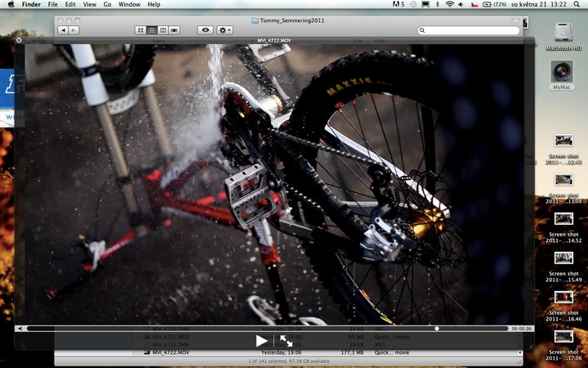Open the volume menu bar control
Image resolution: width=588 pixels, height=368 pixels.
click(461, 5)
